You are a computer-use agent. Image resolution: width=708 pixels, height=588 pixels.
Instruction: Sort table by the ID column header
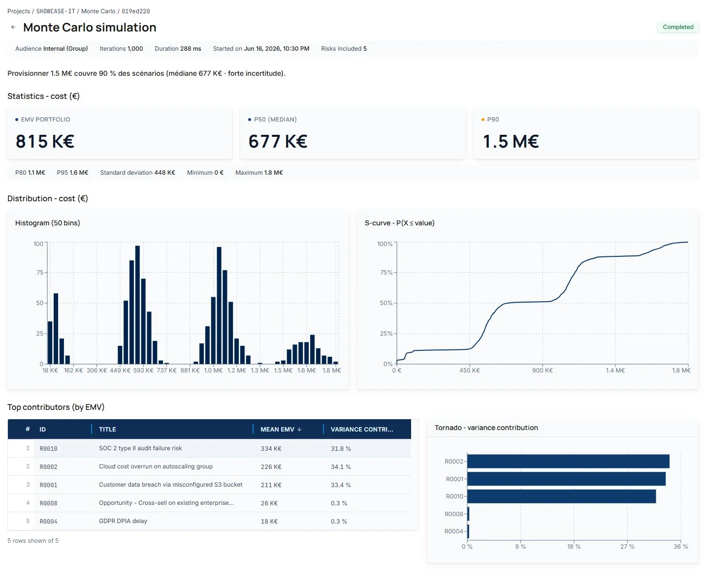(43, 430)
